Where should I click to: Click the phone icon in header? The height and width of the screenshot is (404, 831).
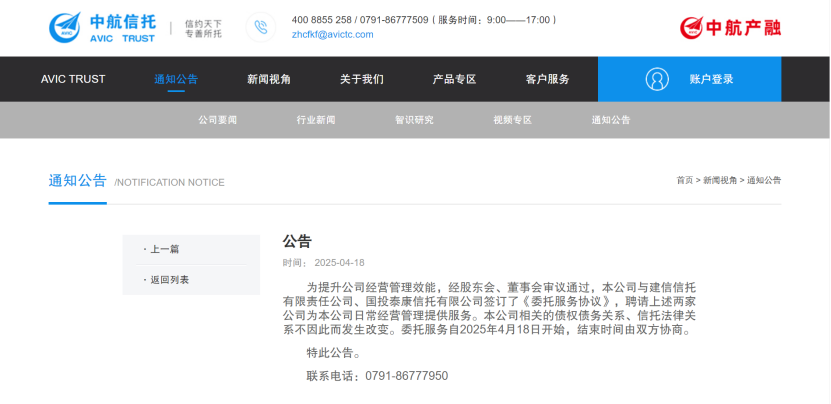pyautogui.click(x=261, y=27)
